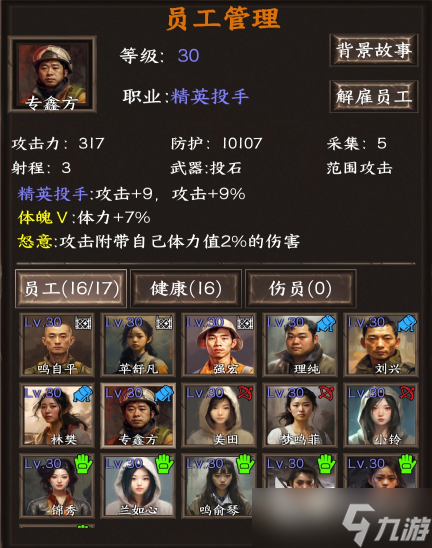This screenshot has height=548, width=432.
Task: Click the checkered class icon on 强宏's card
Action: point(245,323)
